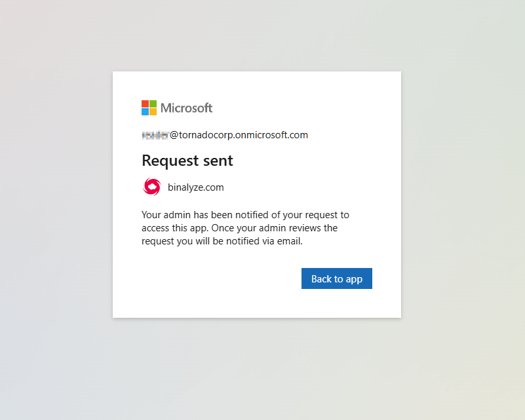This screenshot has width=525, height=420.
Task: Click the binalyze.com app name
Action: point(196,187)
